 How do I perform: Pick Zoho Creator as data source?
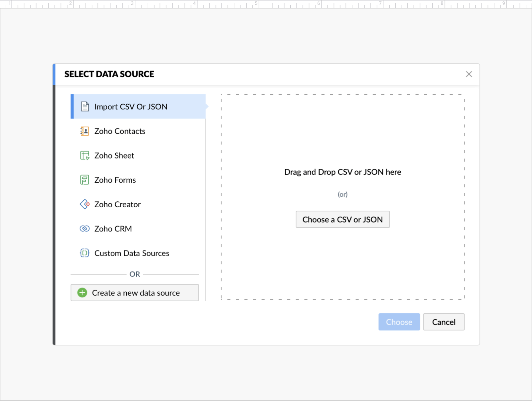(117, 204)
